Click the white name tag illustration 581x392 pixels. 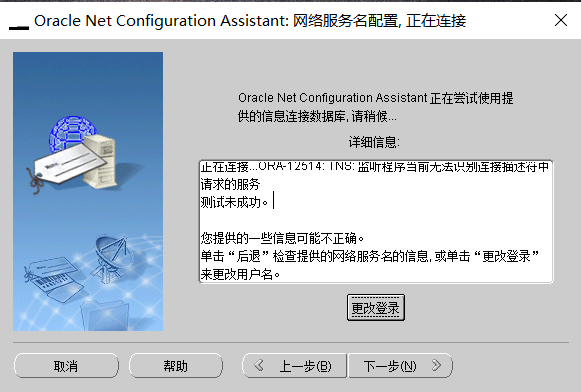click(70, 163)
